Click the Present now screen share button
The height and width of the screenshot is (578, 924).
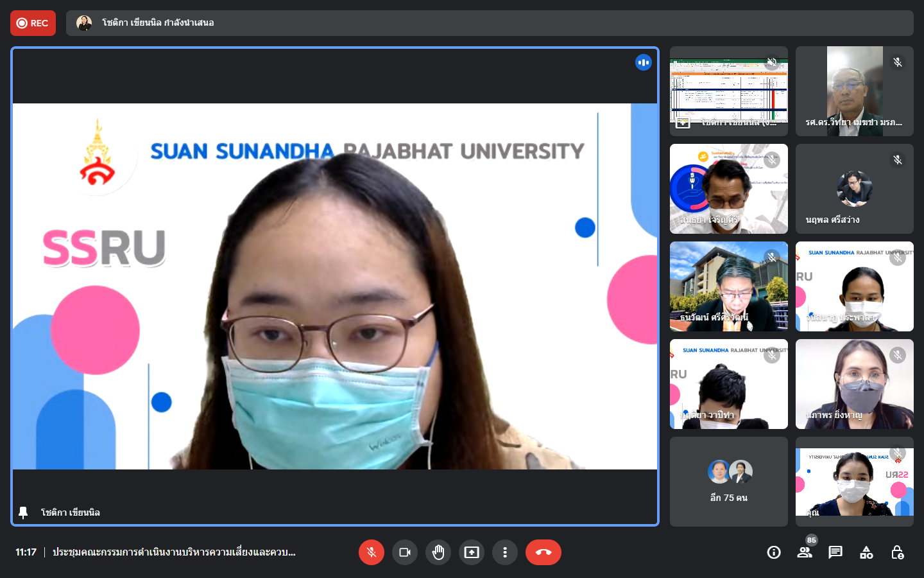472,552
